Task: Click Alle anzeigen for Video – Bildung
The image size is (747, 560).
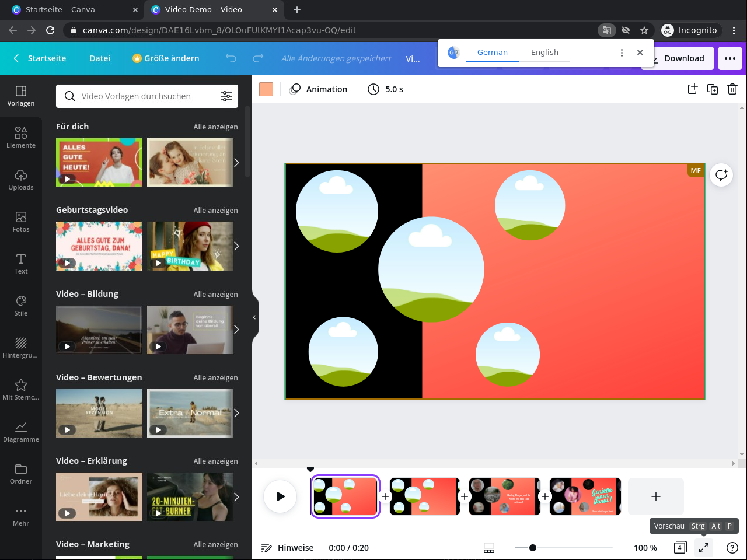Action: [x=216, y=295]
